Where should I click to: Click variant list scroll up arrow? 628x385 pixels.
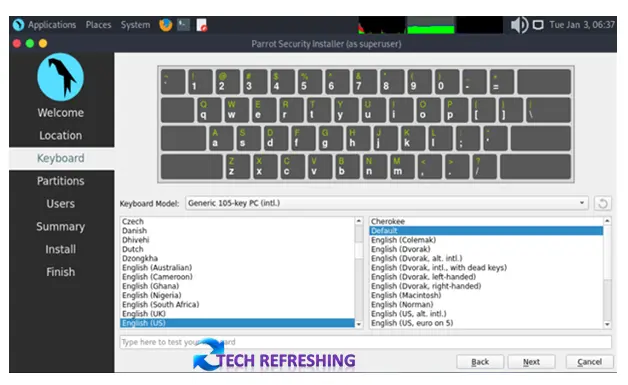pyautogui.click(x=607, y=221)
